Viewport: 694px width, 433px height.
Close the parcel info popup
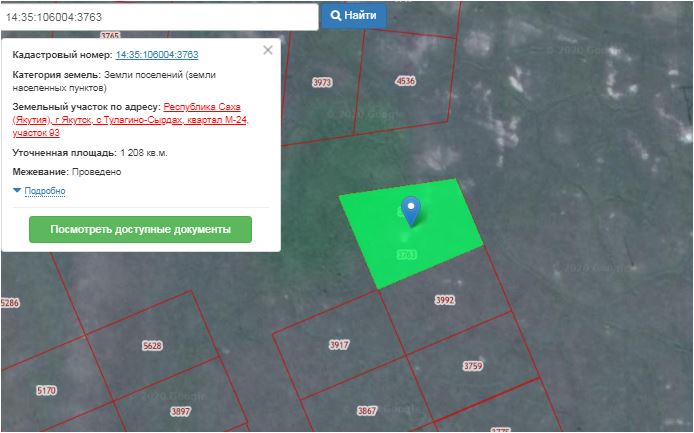[267, 49]
